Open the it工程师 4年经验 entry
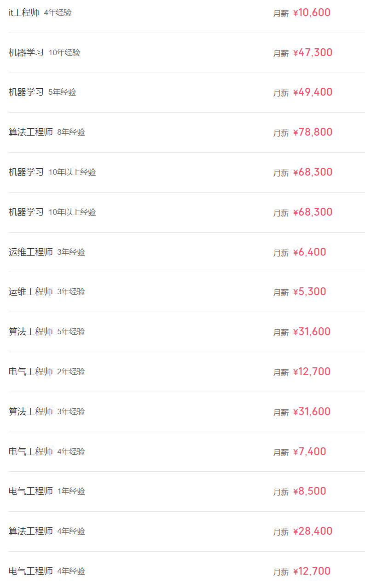The image size is (365, 588). tap(24, 13)
